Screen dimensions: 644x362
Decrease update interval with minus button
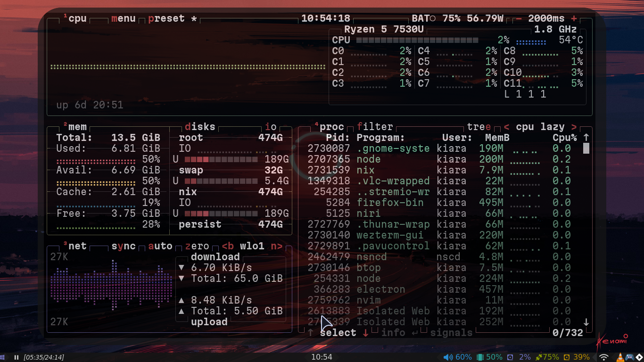tap(519, 19)
